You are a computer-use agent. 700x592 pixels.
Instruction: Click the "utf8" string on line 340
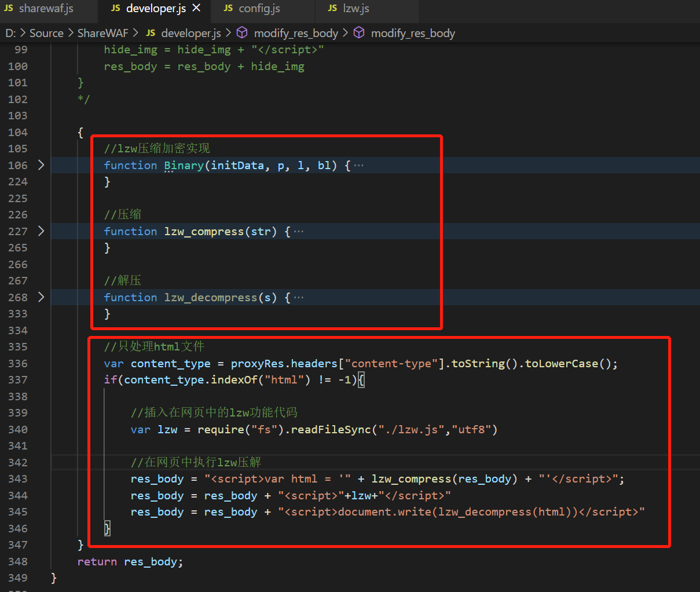tap(472, 429)
